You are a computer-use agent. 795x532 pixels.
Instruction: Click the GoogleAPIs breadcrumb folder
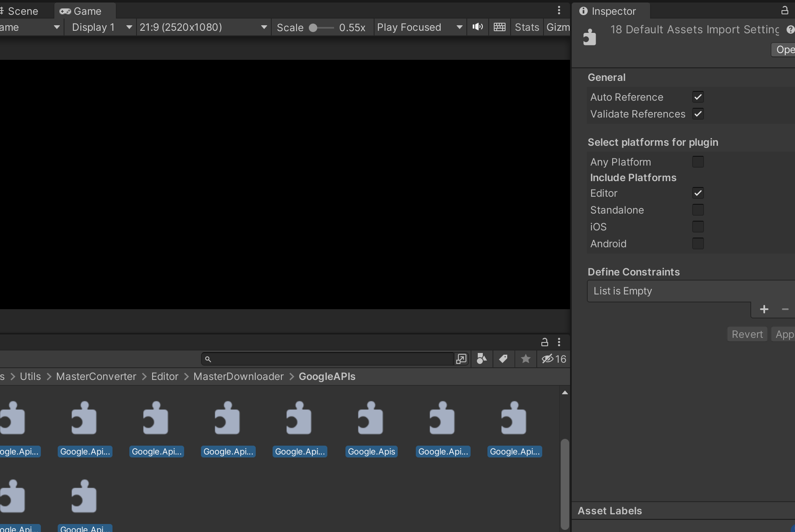[x=327, y=377]
